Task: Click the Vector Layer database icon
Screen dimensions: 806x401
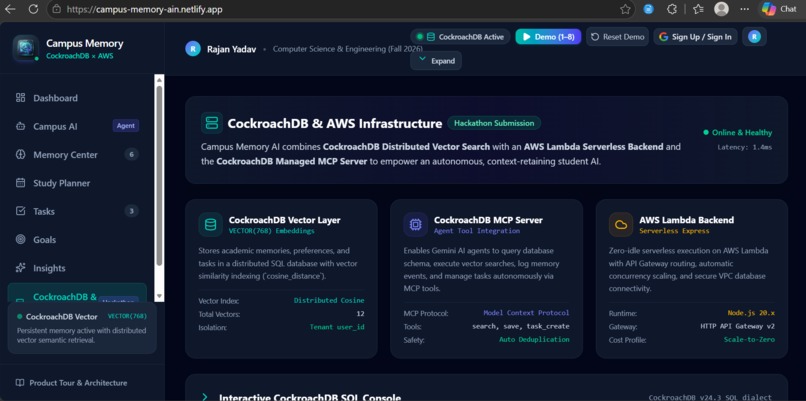Action: point(210,225)
